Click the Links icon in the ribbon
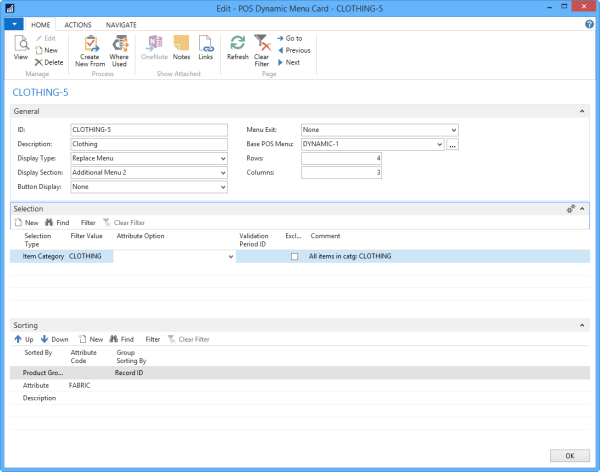600x472 pixels. (205, 46)
